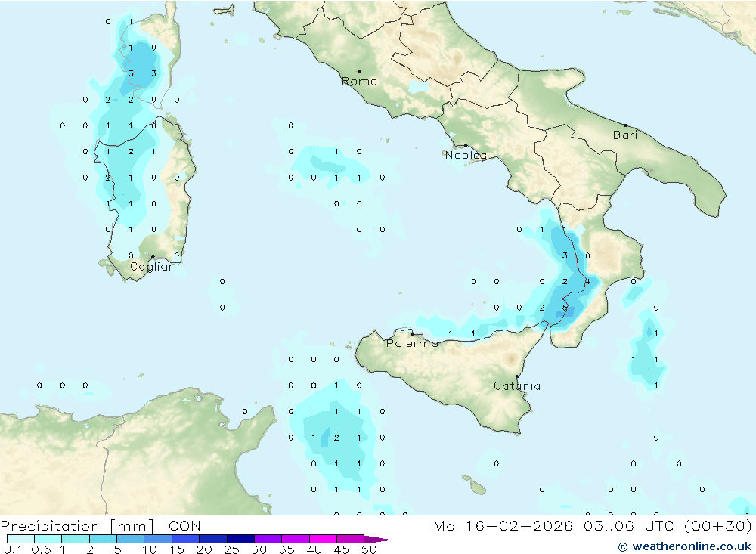Click the Bari city marker dot

(625, 125)
